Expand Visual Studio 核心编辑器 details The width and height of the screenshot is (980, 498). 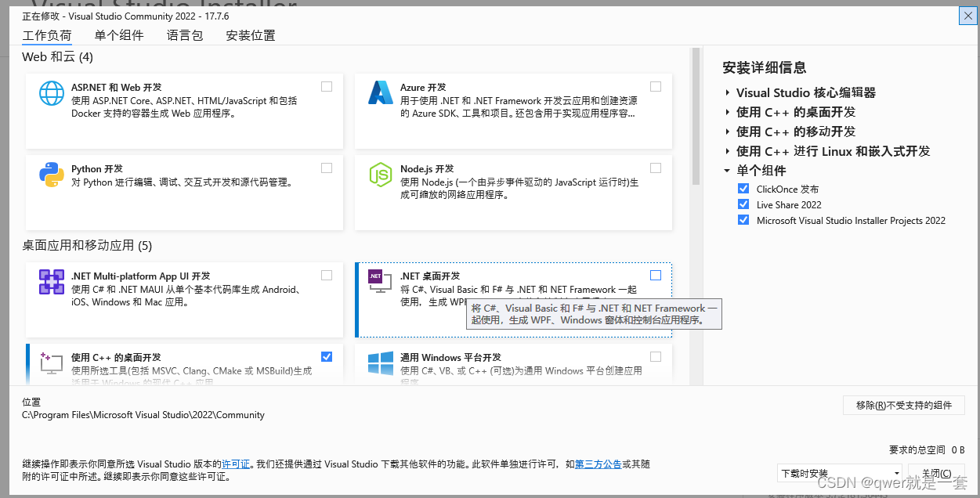[728, 92]
